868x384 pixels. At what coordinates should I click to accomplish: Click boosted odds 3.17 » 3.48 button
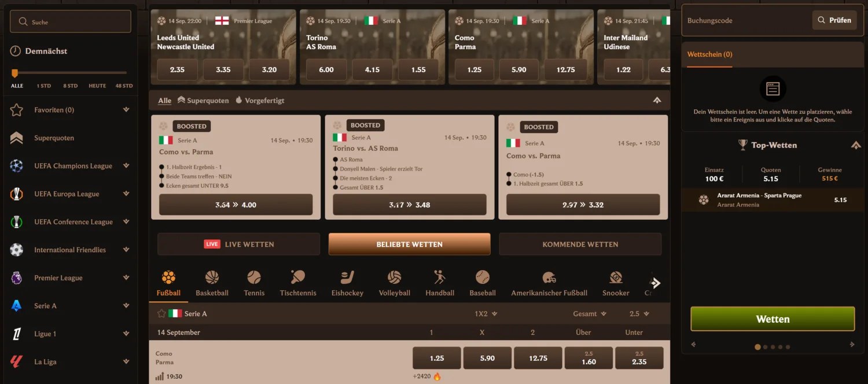(410, 205)
